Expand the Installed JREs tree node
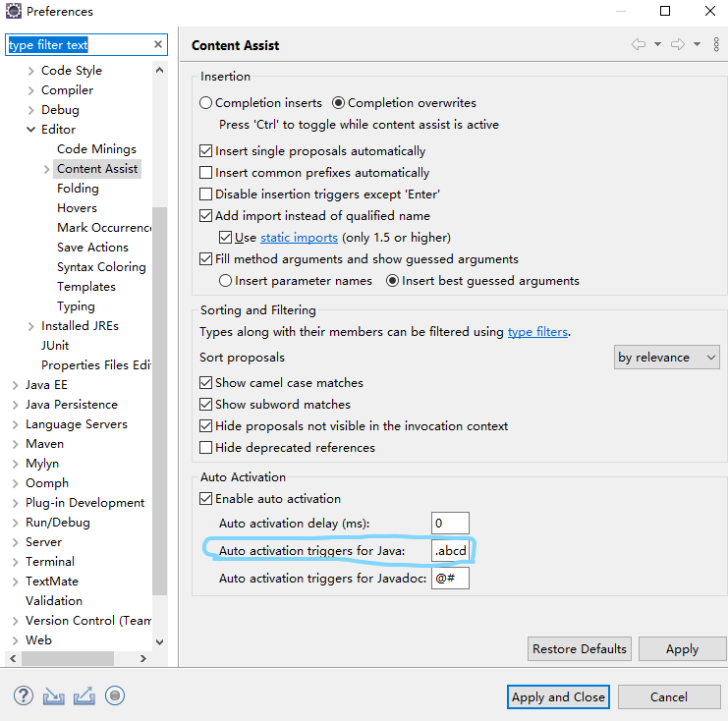This screenshot has width=728, height=721. (x=30, y=326)
